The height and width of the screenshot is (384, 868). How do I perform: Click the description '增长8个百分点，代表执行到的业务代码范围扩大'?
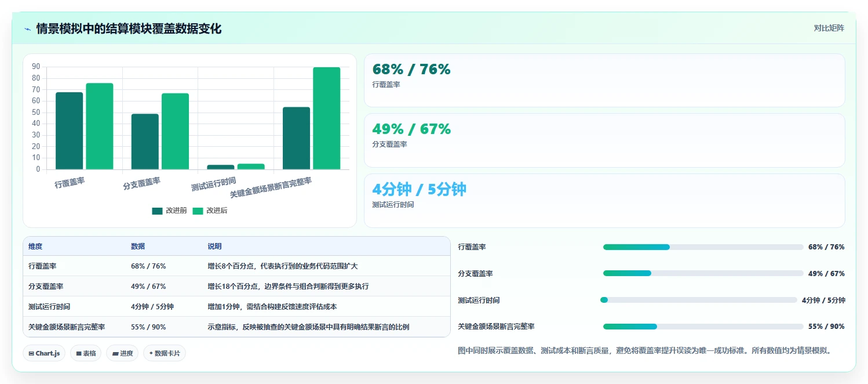(283, 266)
